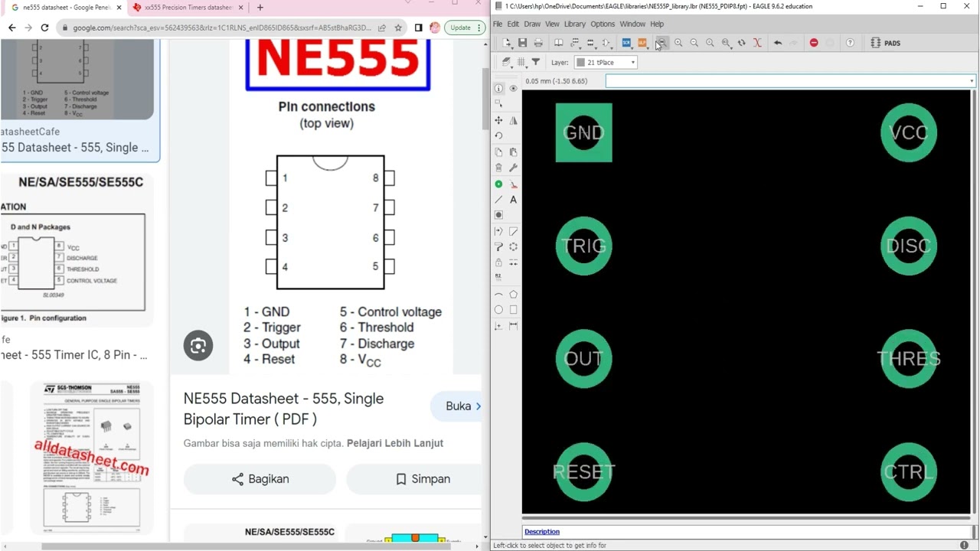This screenshot has height=551, width=980.
Task: Expand the command line history dropdown
Action: click(972, 81)
